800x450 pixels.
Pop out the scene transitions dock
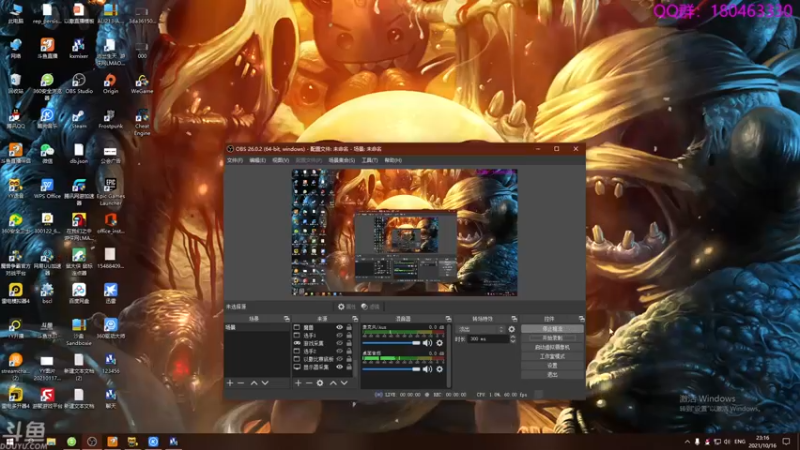tap(514, 318)
